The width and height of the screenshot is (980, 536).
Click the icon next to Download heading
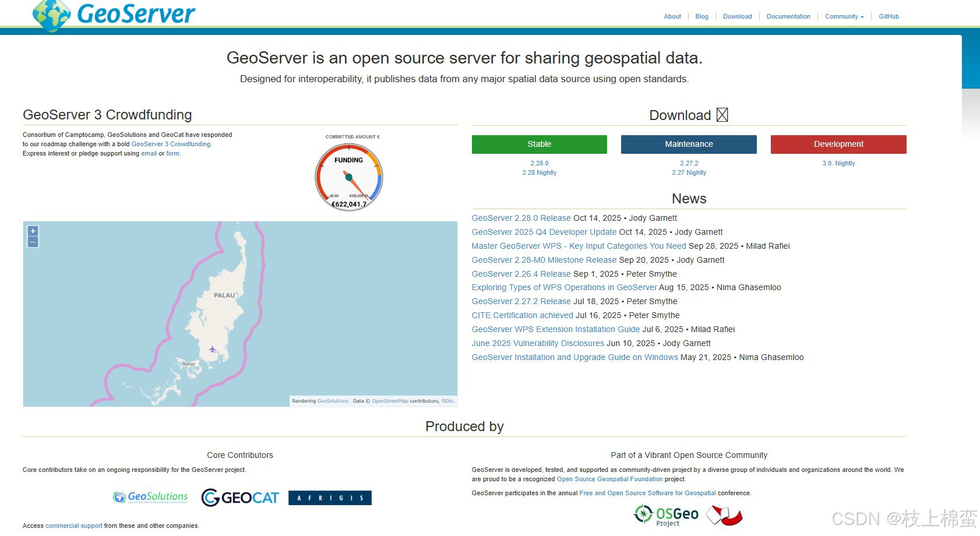click(x=722, y=115)
